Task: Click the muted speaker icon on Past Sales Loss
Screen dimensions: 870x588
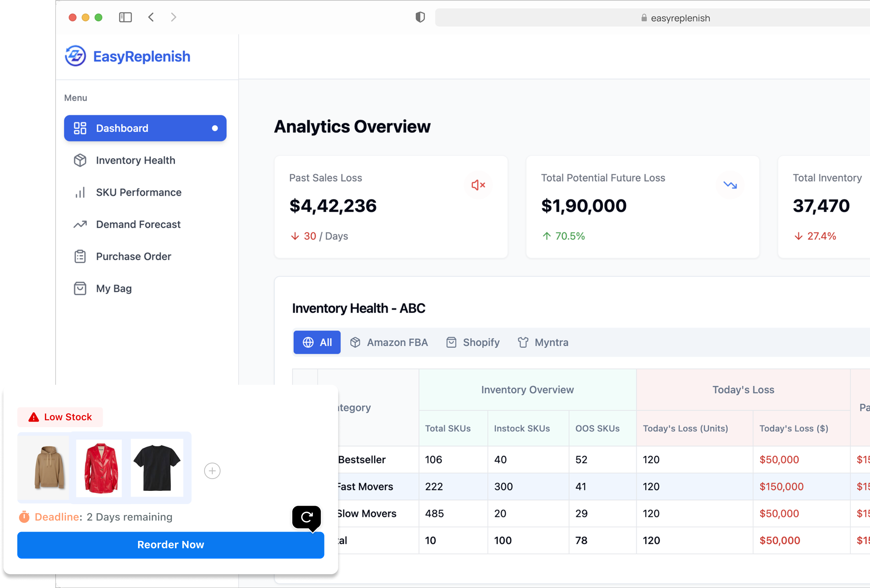Action: click(x=478, y=185)
